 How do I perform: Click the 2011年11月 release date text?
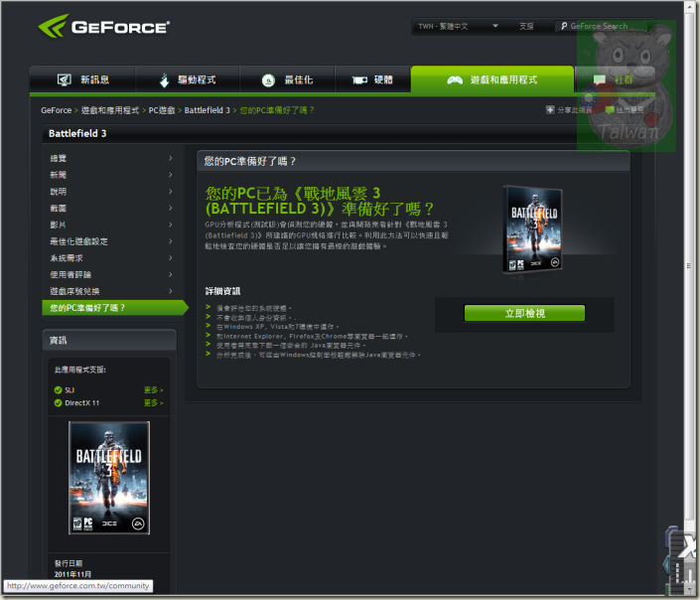click(72, 574)
